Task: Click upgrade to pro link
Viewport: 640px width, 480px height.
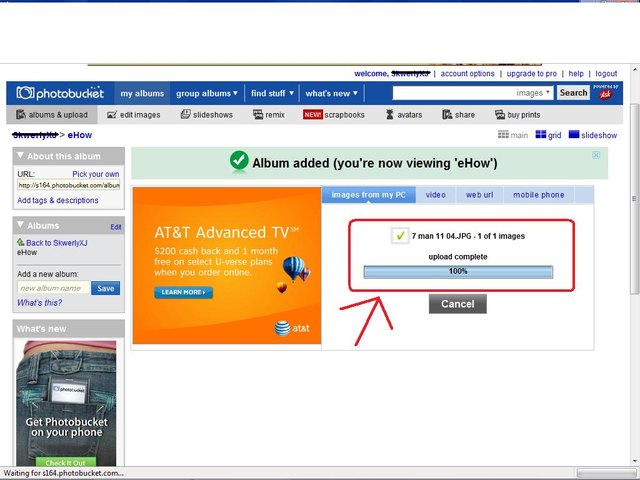Action: pyautogui.click(x=531, y=73)
